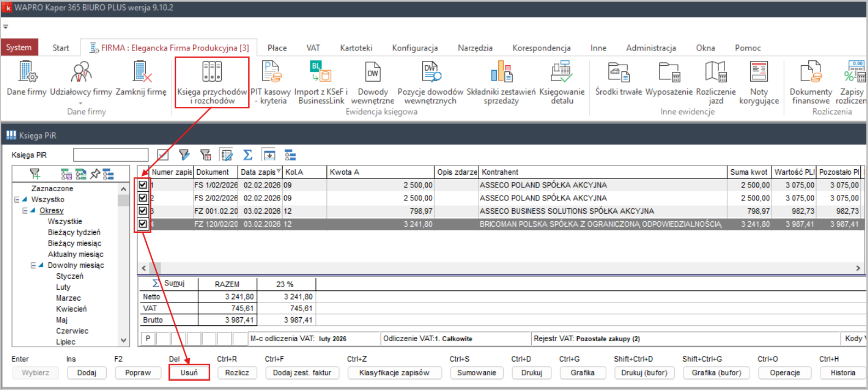Focus the Księga PiR search field
Screen dimensions: 868x390
111,155
